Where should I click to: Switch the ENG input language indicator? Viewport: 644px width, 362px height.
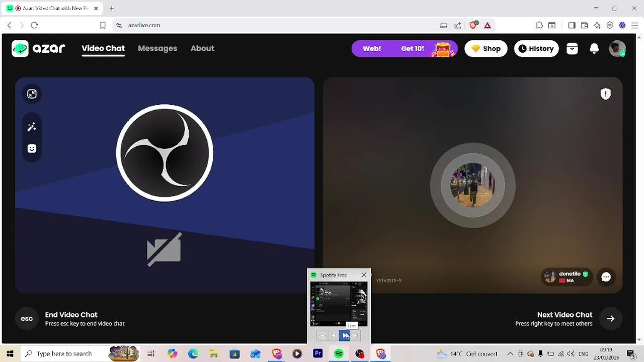(583, 354)
